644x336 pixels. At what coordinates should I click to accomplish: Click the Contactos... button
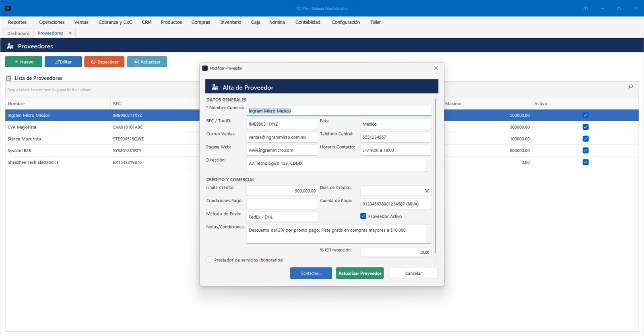click(x=311, y=273)
